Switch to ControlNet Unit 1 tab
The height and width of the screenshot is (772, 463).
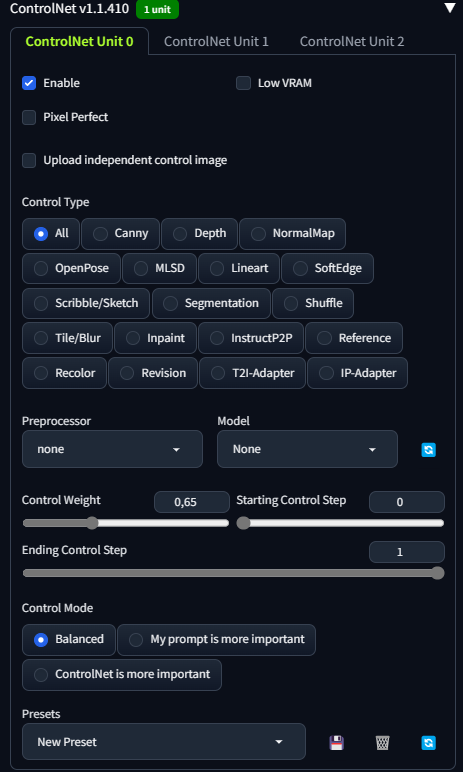(x=216, y=41)
